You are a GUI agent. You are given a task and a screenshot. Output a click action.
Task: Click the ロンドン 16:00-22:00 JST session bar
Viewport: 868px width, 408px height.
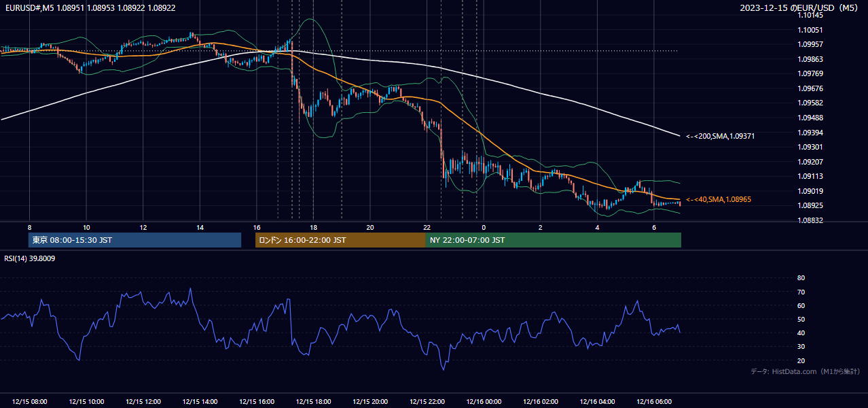point(340,240)
